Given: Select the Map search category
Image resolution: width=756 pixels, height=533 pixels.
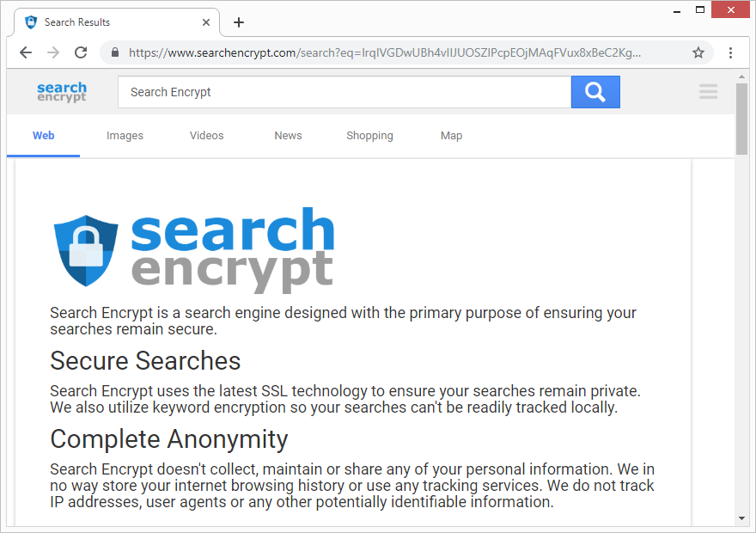Looking at the screenshot, I should 452,135.
